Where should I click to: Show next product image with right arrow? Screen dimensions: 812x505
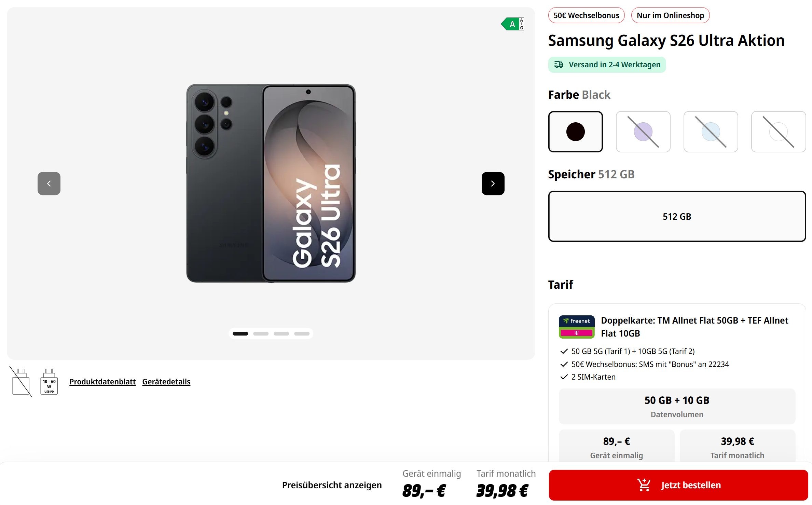493,183
